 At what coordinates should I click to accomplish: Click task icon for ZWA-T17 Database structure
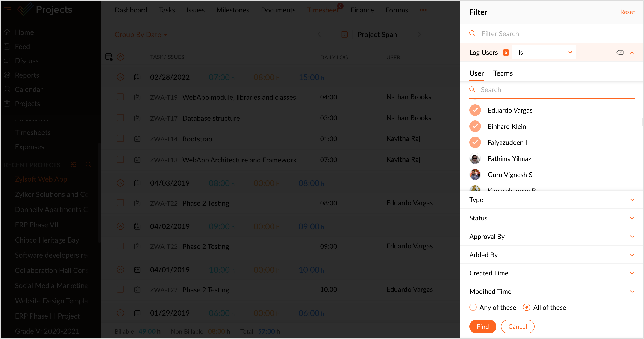tap(137, 118)
